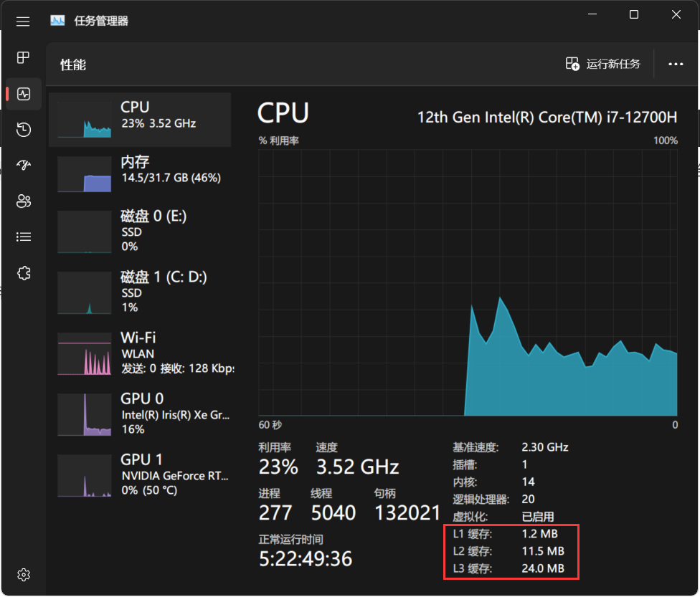
Task: Click the 23% utilization value
Action: (278, 467)
